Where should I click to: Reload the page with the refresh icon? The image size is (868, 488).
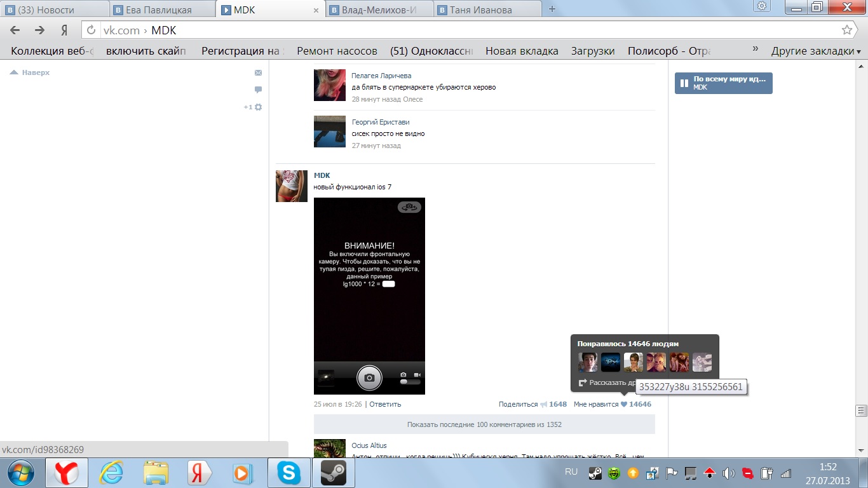pyautogui.click(x=91, y=30)
